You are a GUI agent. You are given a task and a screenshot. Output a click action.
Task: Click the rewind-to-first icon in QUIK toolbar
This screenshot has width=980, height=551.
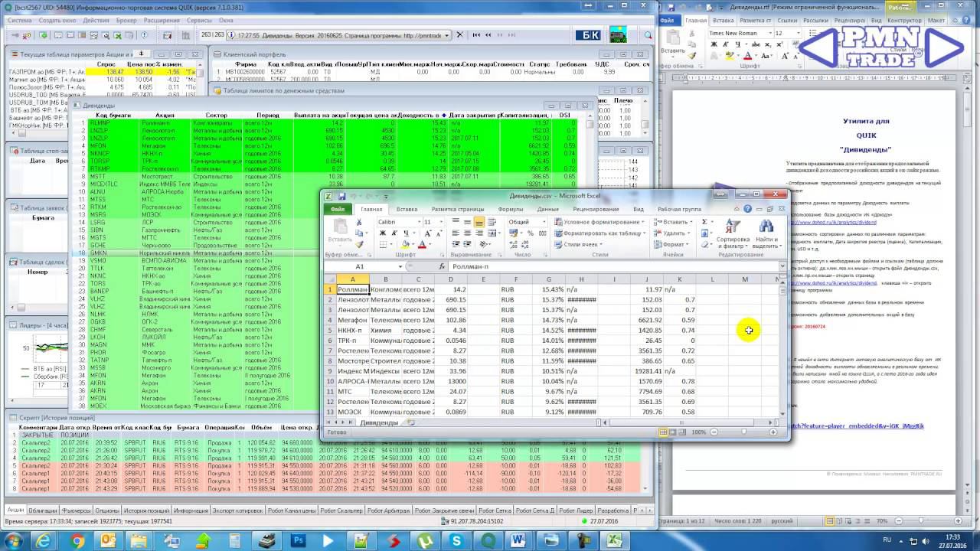[475, 35]
